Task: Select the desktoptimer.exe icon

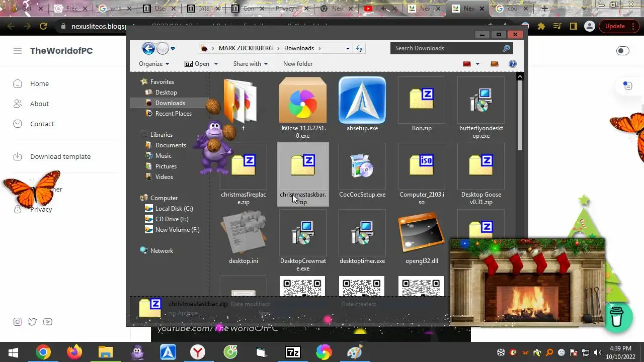Action: click(x=362, y=233)
